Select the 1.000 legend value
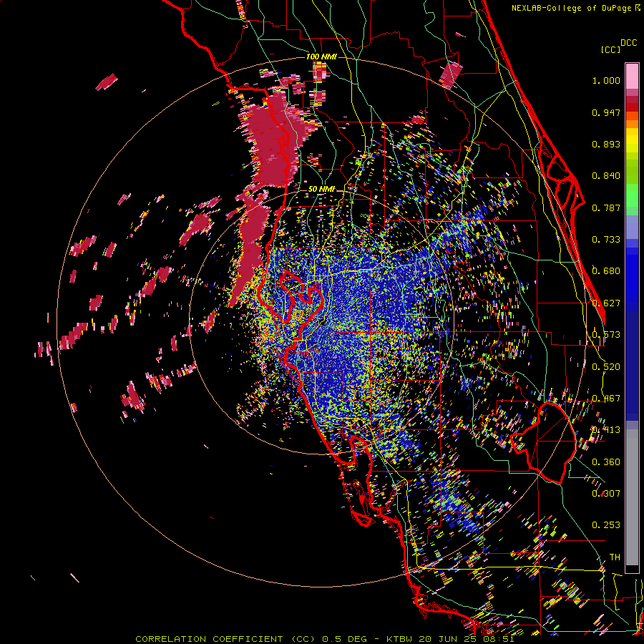 click(606, 80)
